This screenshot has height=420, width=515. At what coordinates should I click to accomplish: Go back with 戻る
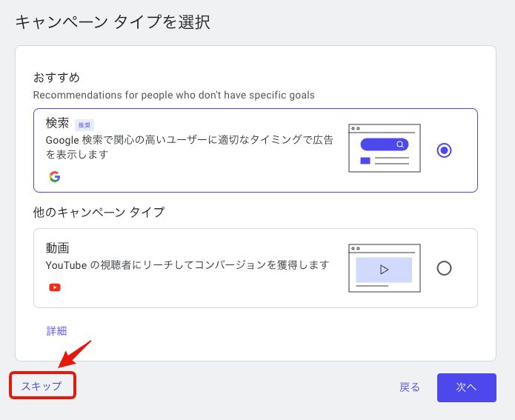[410, 387]
